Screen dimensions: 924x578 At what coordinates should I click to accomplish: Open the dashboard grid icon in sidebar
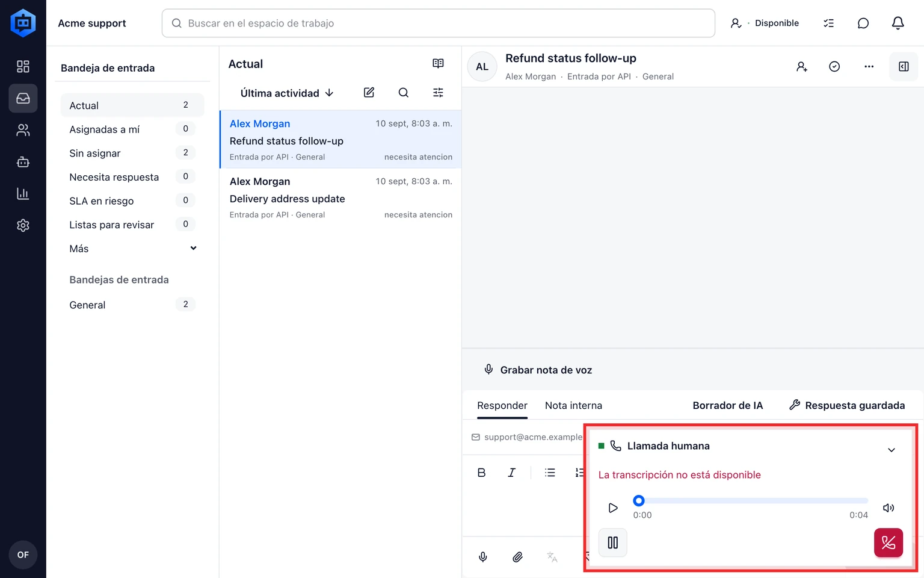pos(23,66)
